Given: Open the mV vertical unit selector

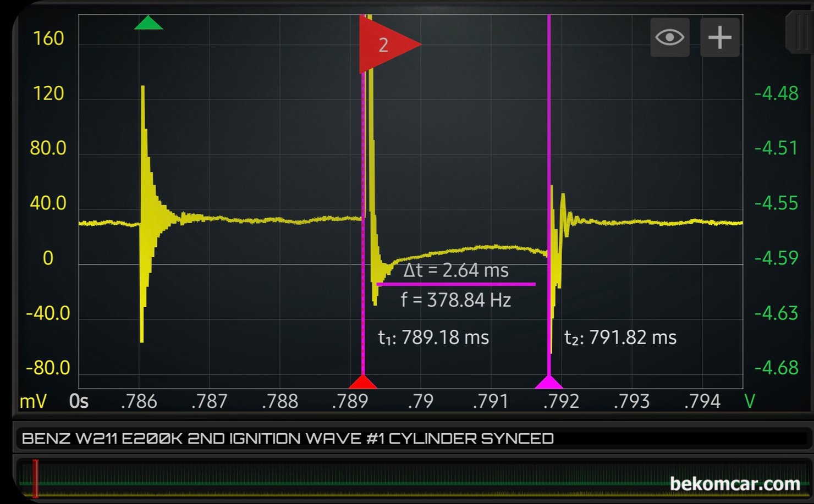Looking at the screenshot, I should point(33,402).
